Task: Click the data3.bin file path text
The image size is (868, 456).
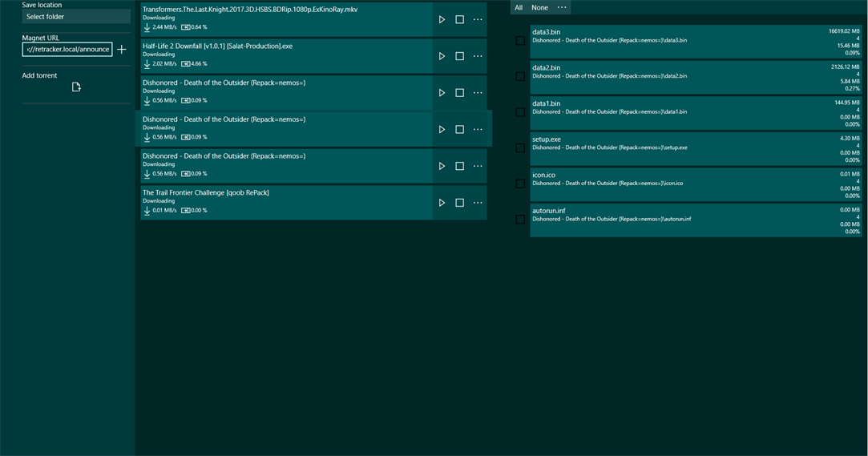Action: pyautogui.click(x=609, y=40)
